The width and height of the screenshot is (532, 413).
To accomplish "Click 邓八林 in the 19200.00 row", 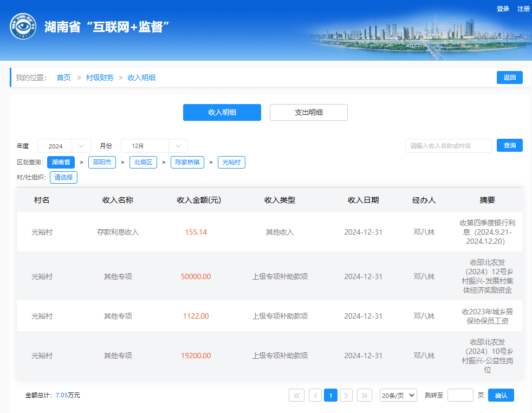I will pyautogui.click(x=424, y=356).
